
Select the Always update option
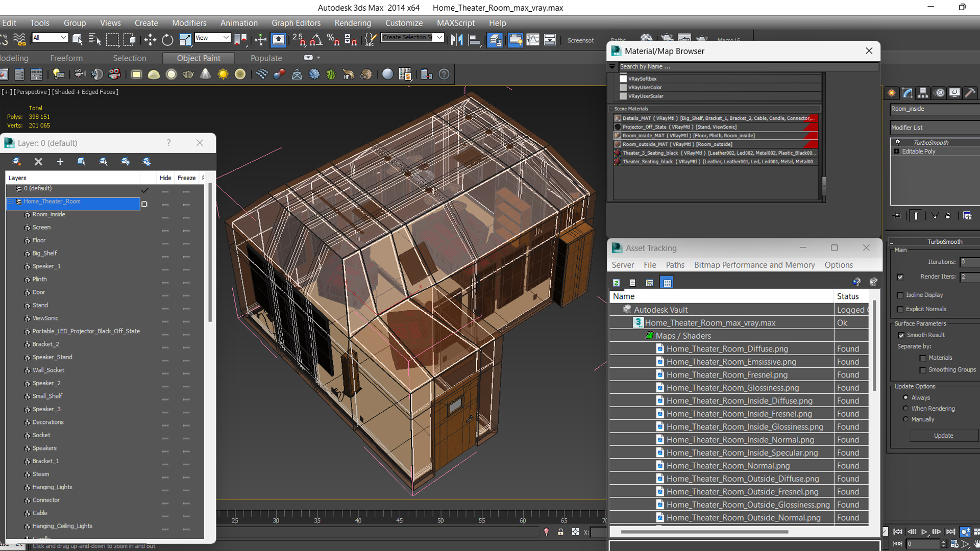pyautogui.click(x=905, y=397)
